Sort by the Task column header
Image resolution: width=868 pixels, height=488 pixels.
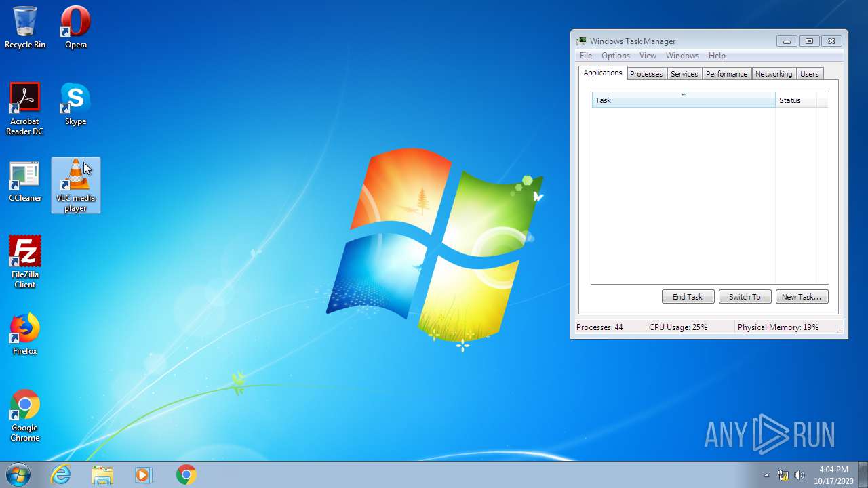click(684, 100)
